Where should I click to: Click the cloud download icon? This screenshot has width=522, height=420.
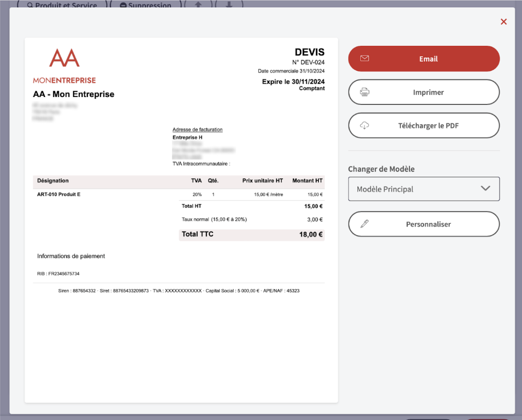364,125
